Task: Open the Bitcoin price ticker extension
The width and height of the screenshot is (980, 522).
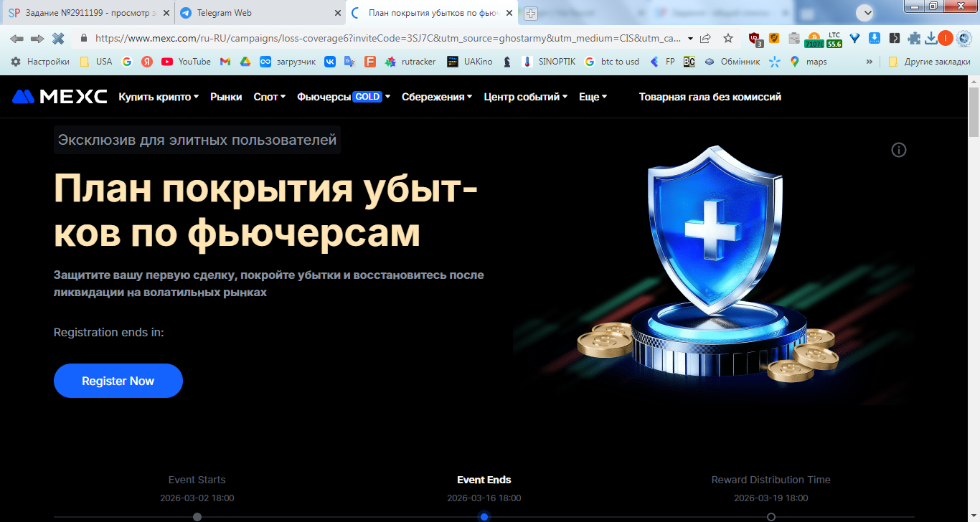Action: pos(814,39)
